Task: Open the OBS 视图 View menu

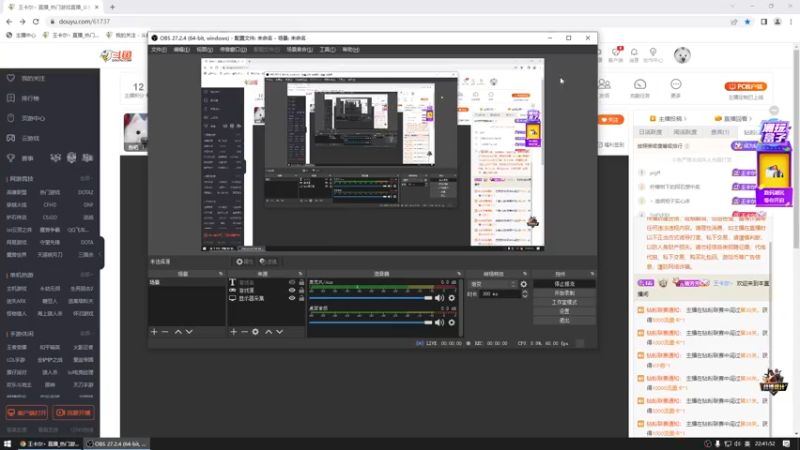Action: 205,49
